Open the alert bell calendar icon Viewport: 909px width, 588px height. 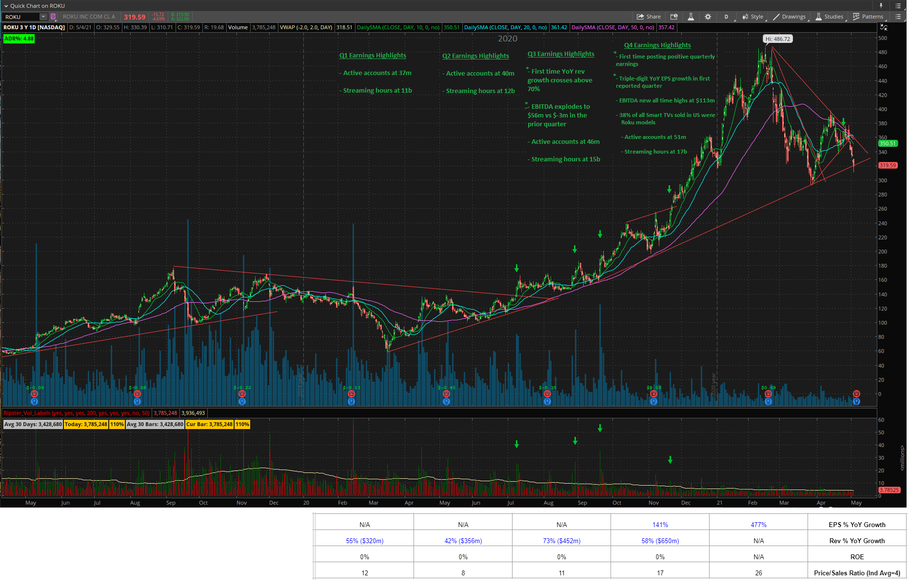[x=674, y=17]
